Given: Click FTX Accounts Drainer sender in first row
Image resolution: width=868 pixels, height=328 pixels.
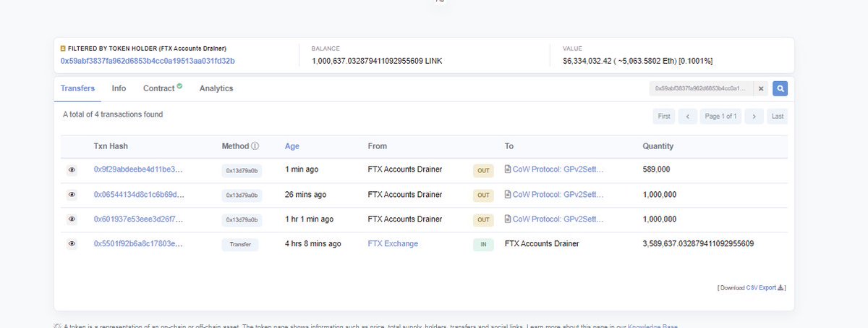Looking at the screenshot, I should 405,169.
